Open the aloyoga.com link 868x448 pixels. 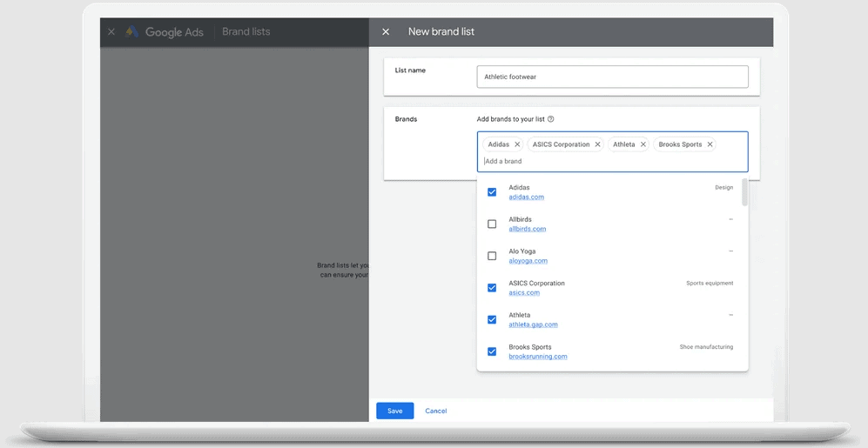pos(528,261)
